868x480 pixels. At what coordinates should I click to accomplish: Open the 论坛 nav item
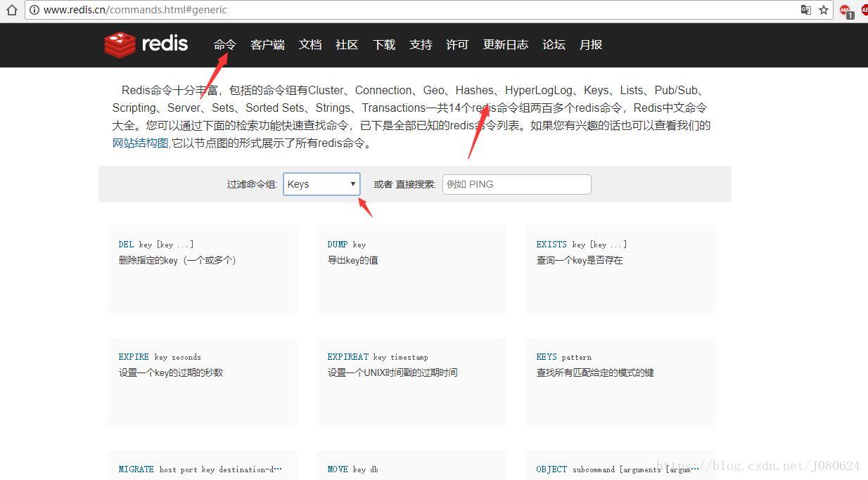(554, 44)
